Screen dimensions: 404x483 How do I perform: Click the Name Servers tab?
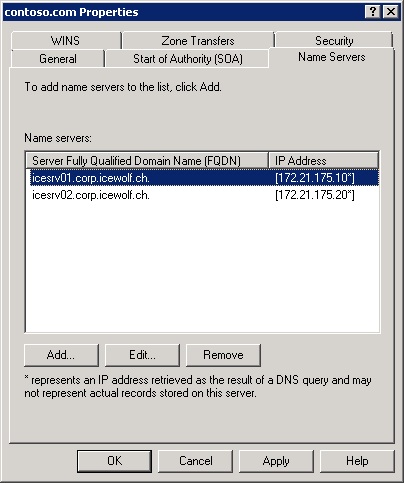point(332,57)
